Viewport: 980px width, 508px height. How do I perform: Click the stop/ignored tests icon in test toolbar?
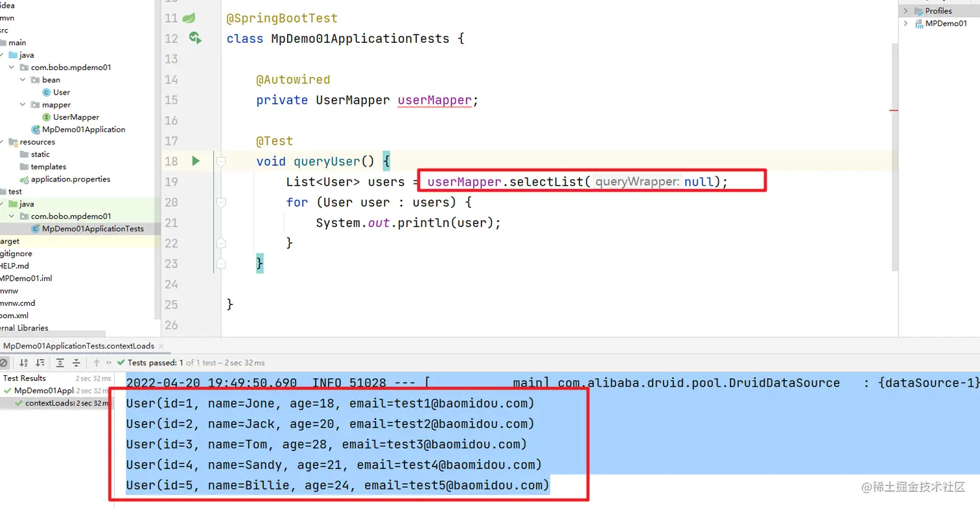(4, 363)
